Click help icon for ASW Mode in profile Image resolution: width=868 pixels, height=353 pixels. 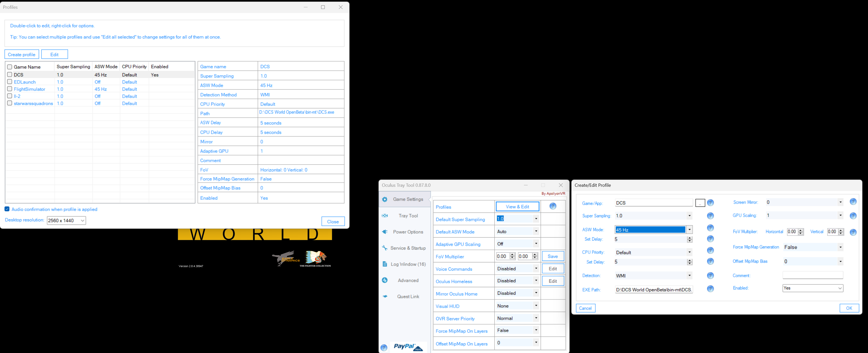click(x=710, y=228)
